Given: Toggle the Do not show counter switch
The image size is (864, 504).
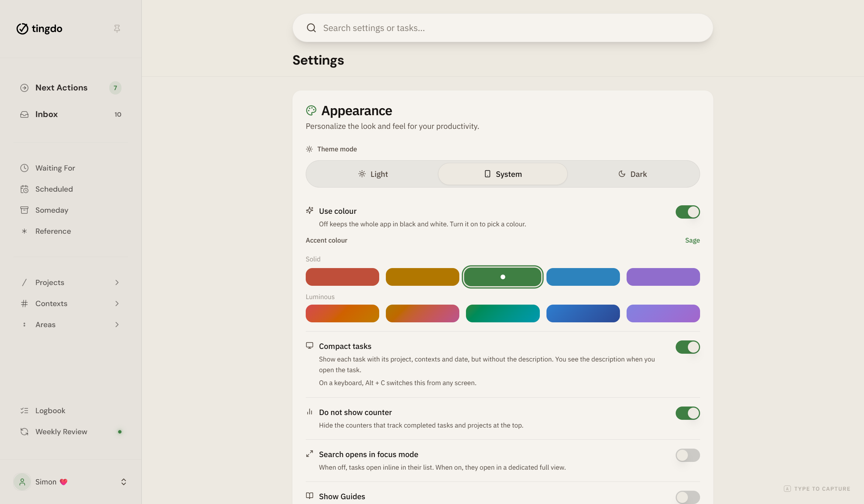Looking at the screenshot, I should (x=688, y=413).
